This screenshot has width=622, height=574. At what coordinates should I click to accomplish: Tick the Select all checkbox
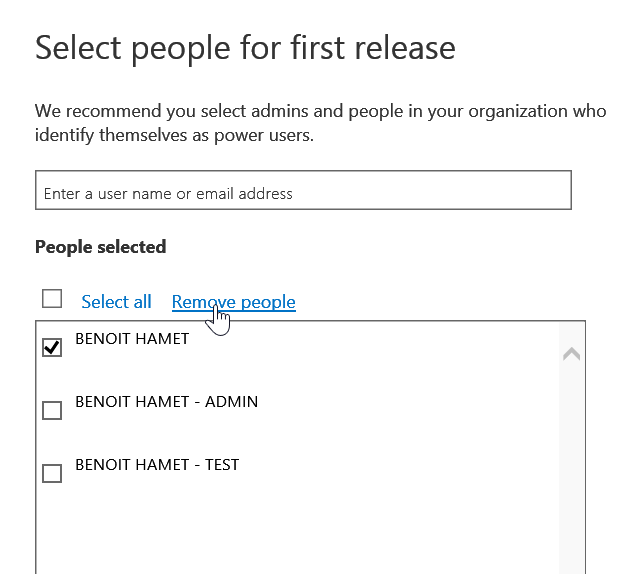(x=52, y=299)
